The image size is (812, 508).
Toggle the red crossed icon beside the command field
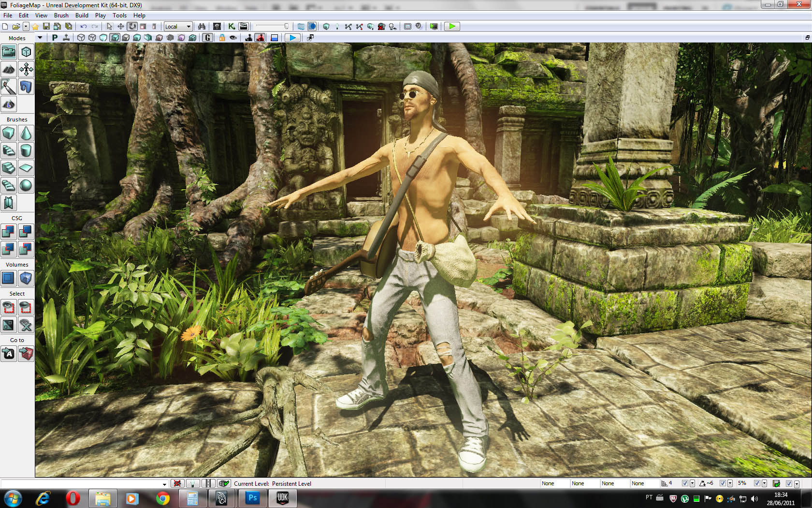point(177,483)
